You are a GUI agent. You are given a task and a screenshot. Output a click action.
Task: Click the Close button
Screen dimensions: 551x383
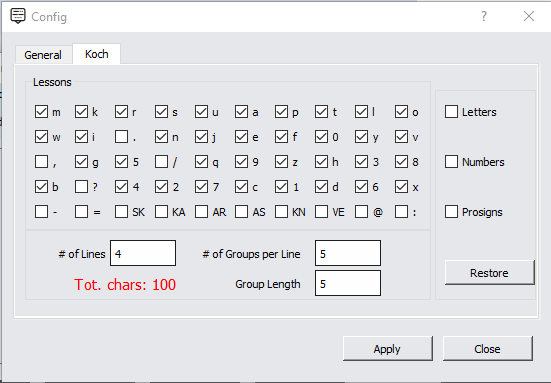(488, 349)
